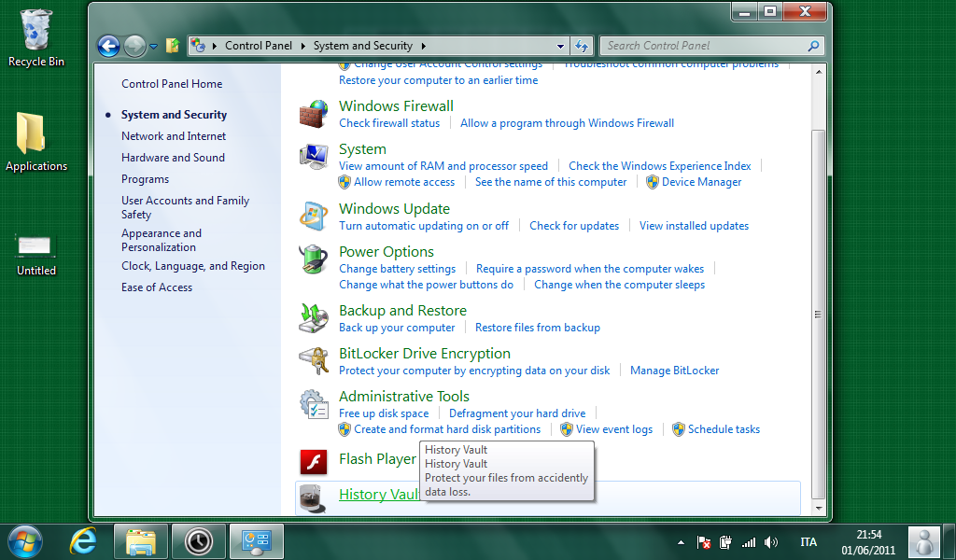Open Schedule tasks link
The image size is (956, 560).
[724, 429]
